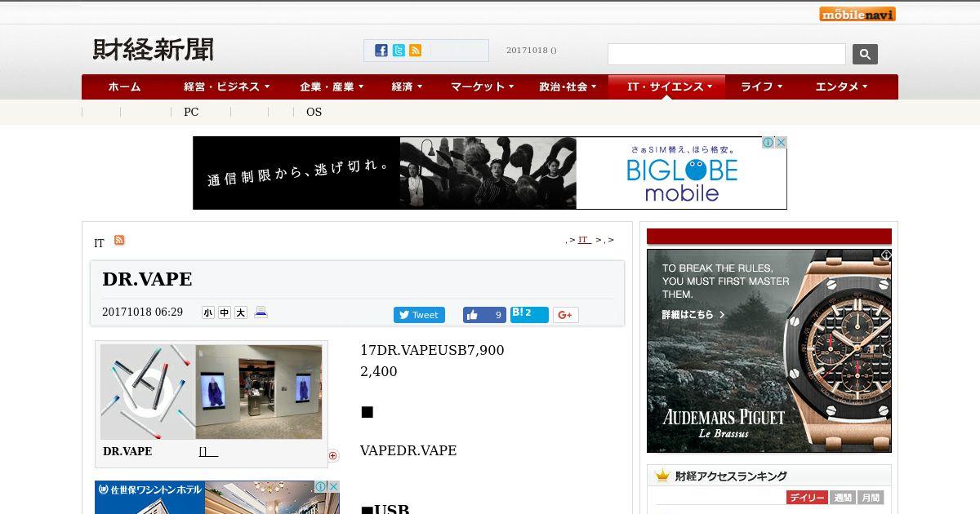980x514 pixels.
Task: Switch ranking to デイリー tab
Action: 807,498
